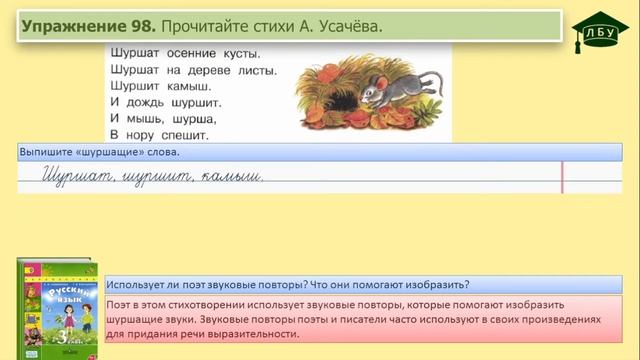Click the answer line starting 'шуршащие звуки.'
The height and width of the screenshot is (360, 640).
353,319
